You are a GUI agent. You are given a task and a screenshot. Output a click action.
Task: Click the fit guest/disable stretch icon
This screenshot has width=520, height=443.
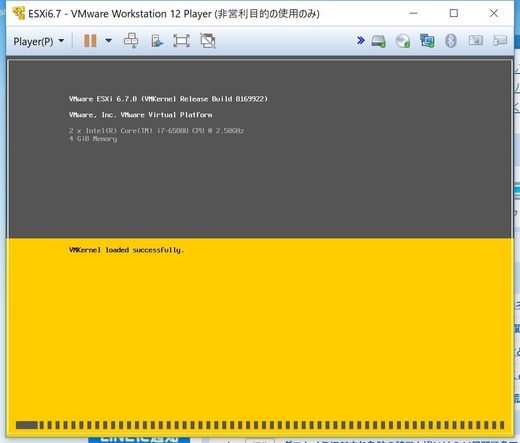(x=208, y=41)
